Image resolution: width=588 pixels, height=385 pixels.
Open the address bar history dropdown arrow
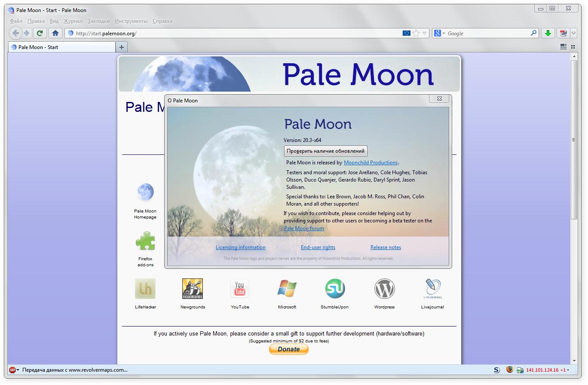click(425, 33)
